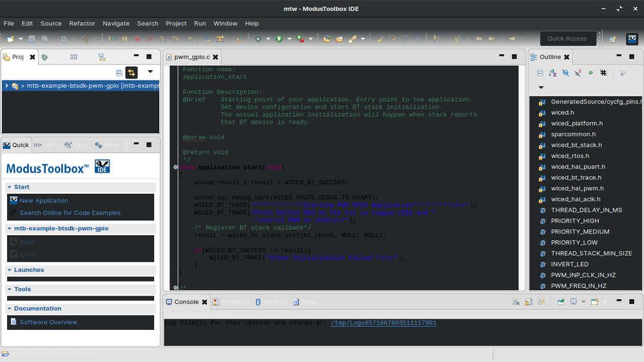Toggle Hide Non-Public Members green dot

[x=590, y=73]
